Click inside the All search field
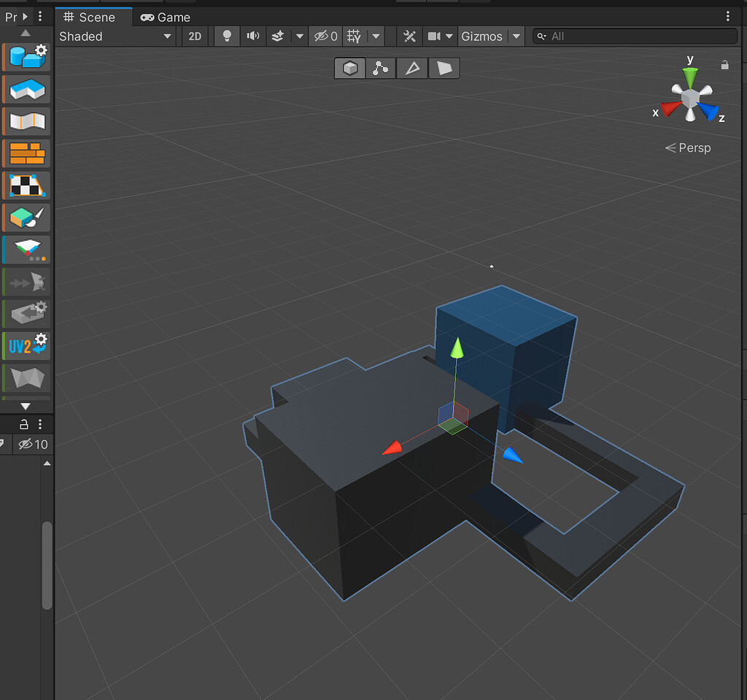The height and width of the screenshot is (700, 747). click(x=635, y=36)
